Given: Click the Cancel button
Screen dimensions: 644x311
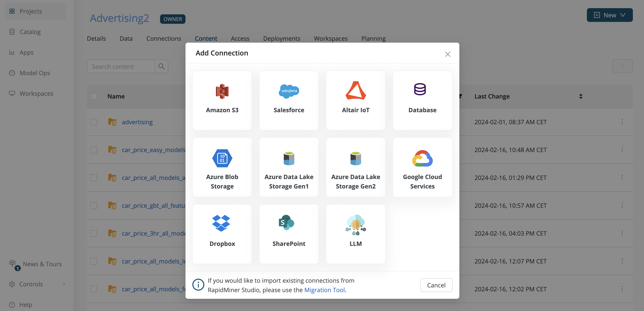Looking at the screenshot, I should pos(436,285).
